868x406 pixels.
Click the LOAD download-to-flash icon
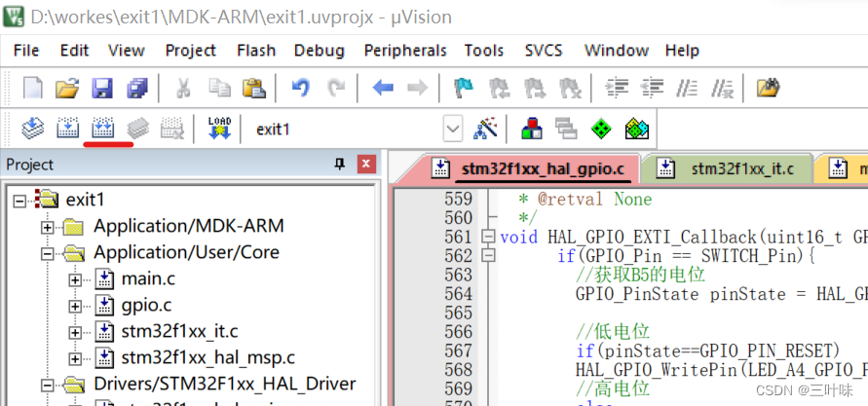[x=220, y=129]
